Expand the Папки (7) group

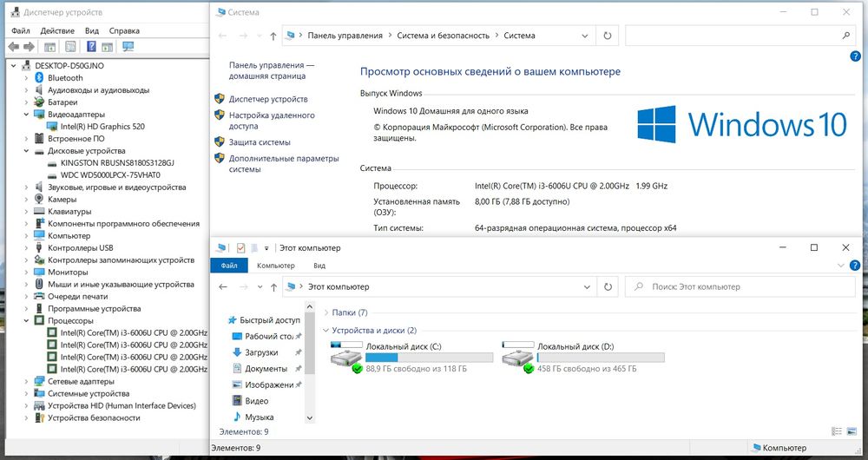point(326,312)
